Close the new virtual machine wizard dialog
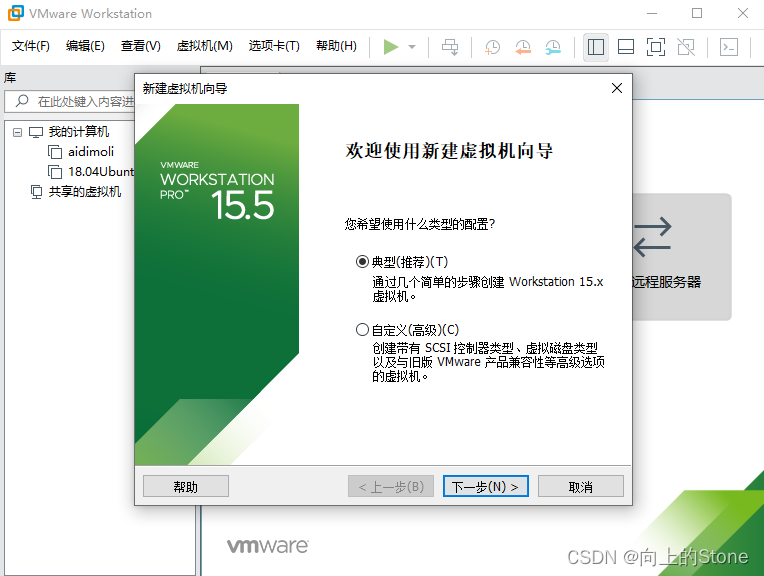The height and width of the screenshot is (576, 764). tap(617, 88)
